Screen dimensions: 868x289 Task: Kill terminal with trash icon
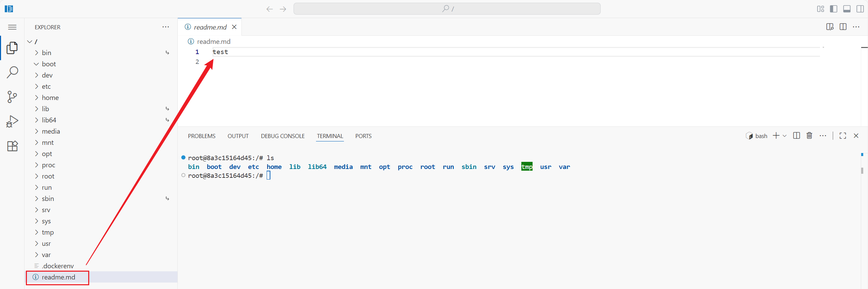809,136
